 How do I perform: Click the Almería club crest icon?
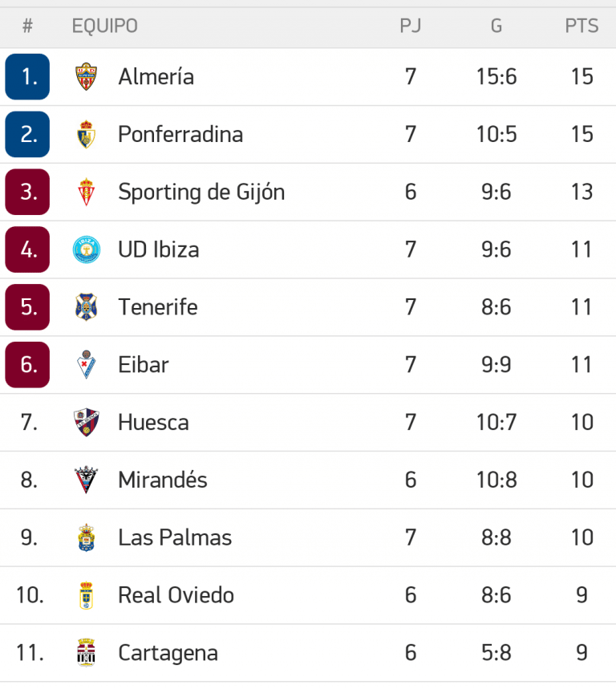pos(86,77)
